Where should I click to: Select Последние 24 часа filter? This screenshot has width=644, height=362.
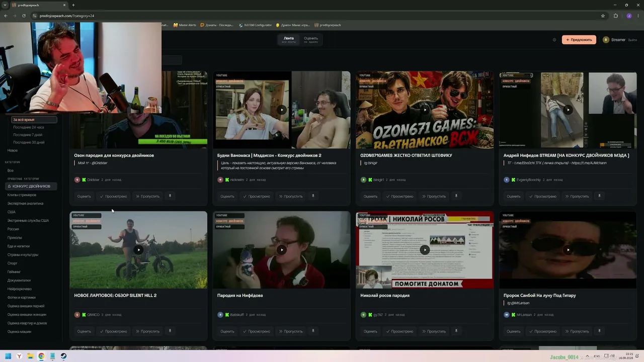coord(29,127)
